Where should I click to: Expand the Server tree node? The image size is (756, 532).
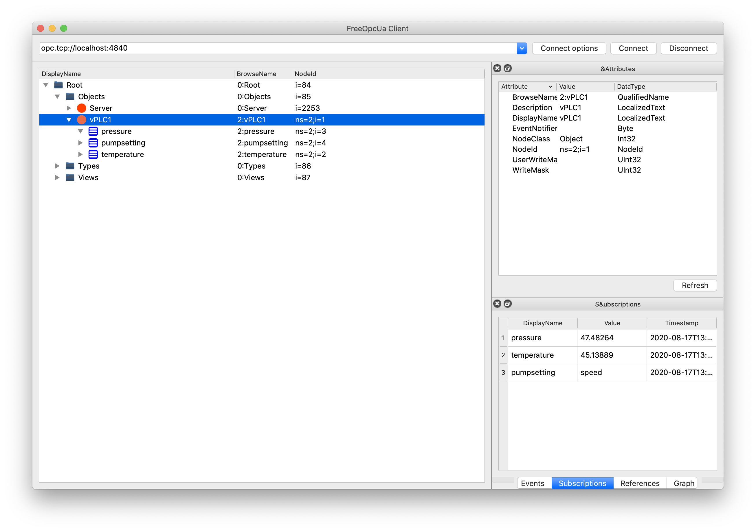(69, 108)
